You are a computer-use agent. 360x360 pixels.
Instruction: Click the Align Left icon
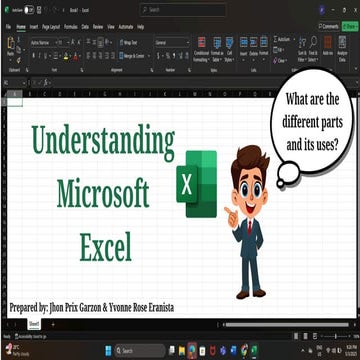pos(89,56)
